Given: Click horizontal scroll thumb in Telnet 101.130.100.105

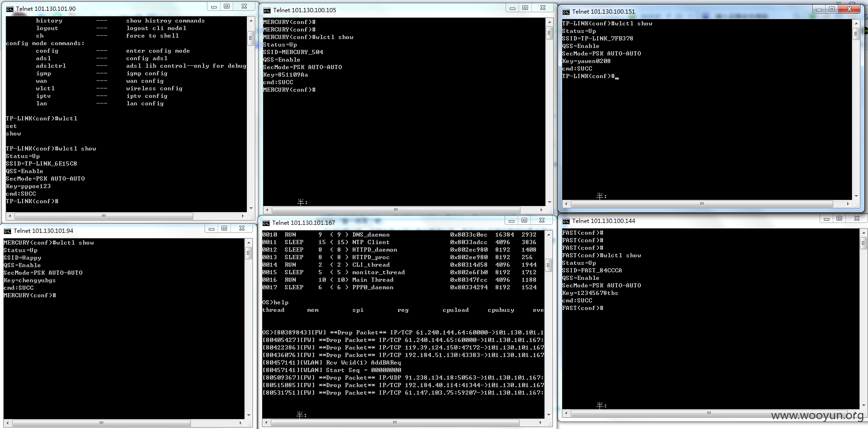Looking at the screenshot, I should [x=396, y=210].
